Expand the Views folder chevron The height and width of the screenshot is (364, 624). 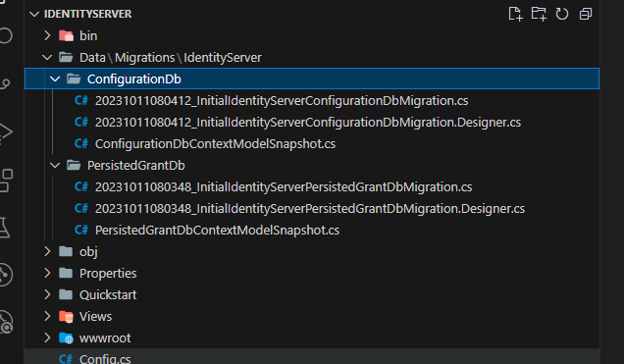tap(47, 316)
